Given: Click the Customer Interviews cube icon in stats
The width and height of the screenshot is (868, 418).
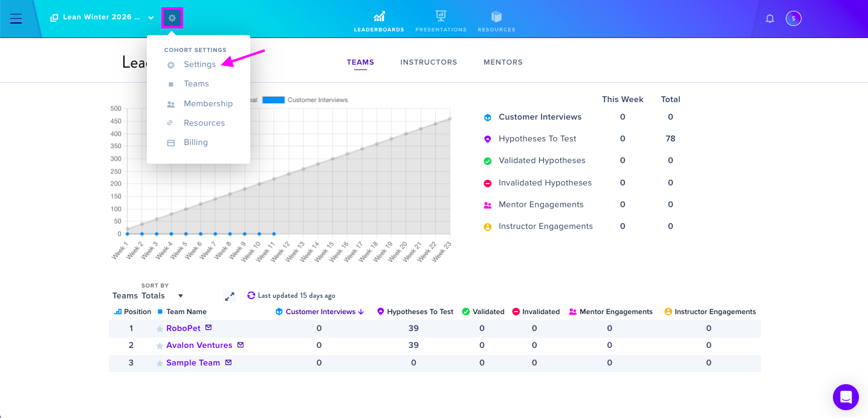Looking at the screenshot, I should 488,117.
